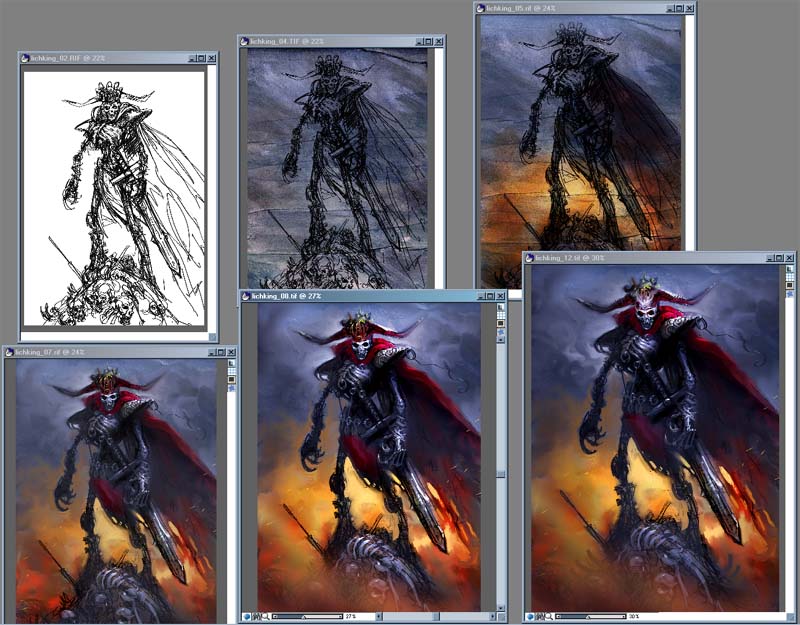Toggle output preview in the lichking_08 window
Viewport: 800px width, 625px height.
point(501,323)
